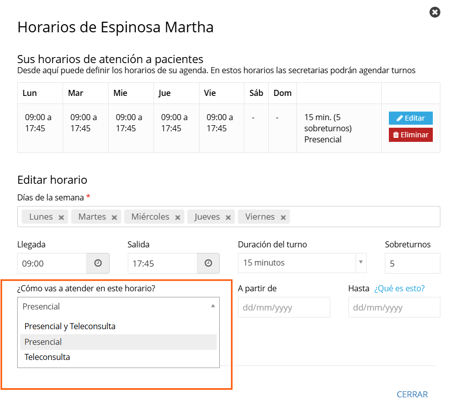Click the Salida time field showing 17:45
The height and width of the screenshot is (415, 452).
pos(162,263)
